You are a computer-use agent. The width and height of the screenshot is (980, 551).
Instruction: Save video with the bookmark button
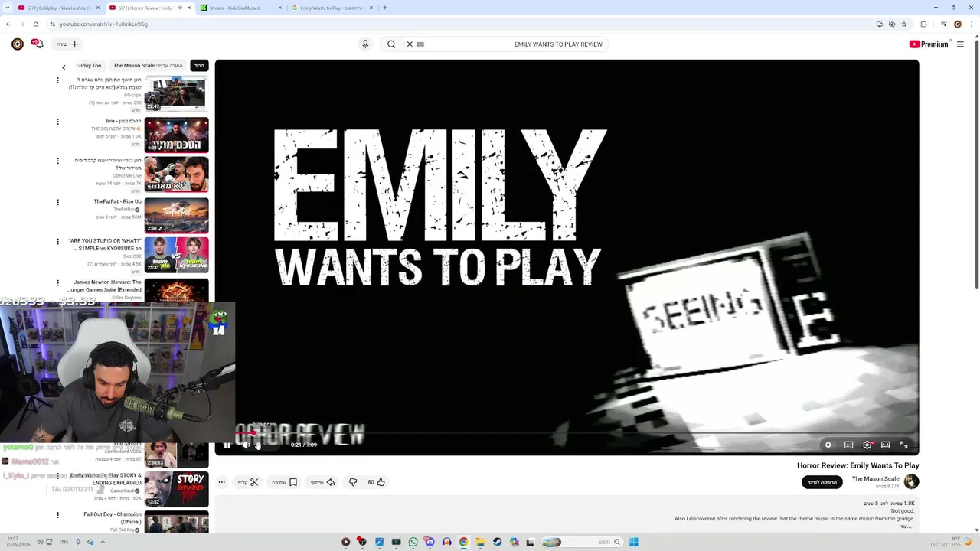pyautogui.click(x=285, y=482)
